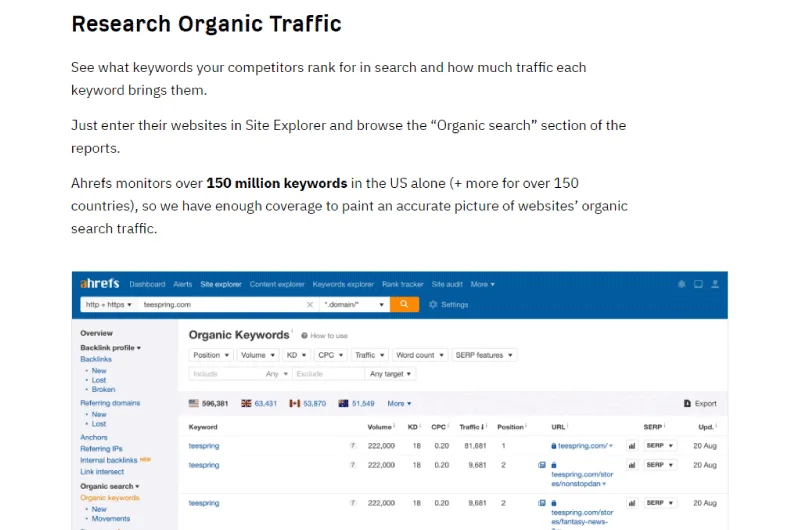
Task: Open Internal backlinks in sidebar
Action: [109, 460]
